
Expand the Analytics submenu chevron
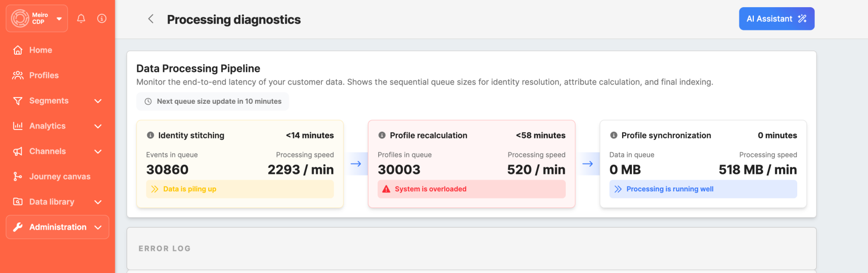tap(98, 126)
